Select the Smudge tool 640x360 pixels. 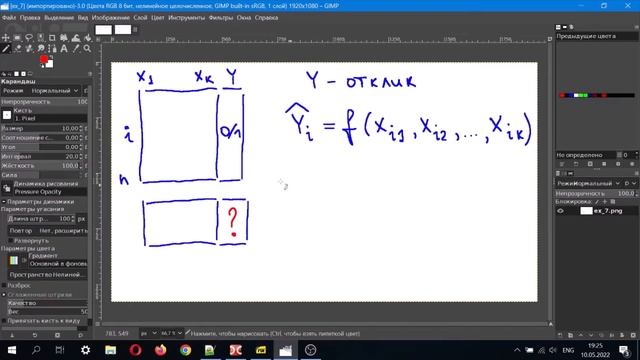41,49
